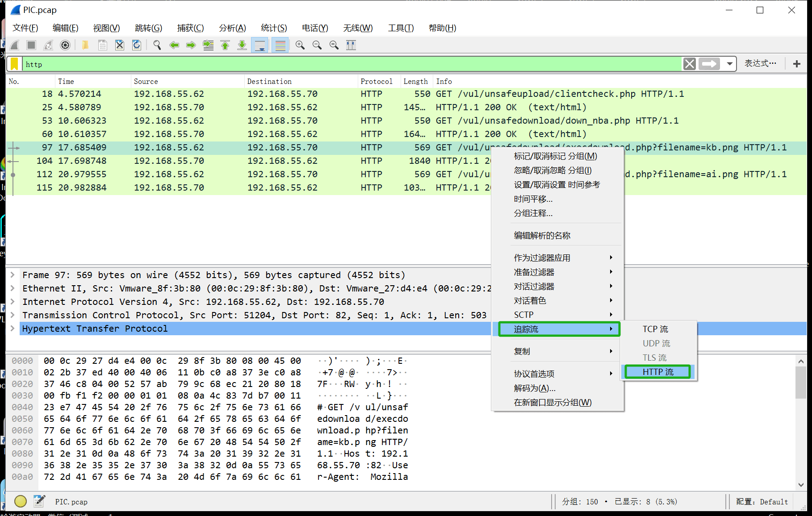
Task: Toggle auto-scroll during live capture
Action: tap(260, 45)
